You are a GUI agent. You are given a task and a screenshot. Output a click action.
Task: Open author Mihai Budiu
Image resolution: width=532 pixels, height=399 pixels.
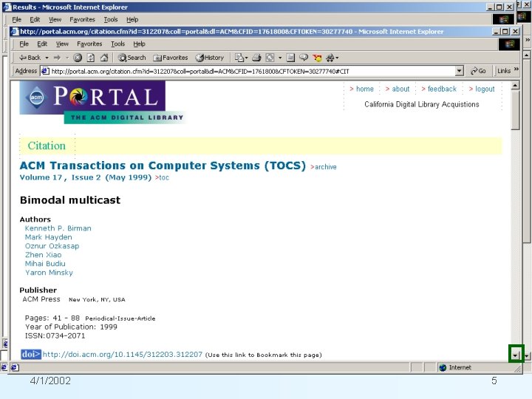45,264
